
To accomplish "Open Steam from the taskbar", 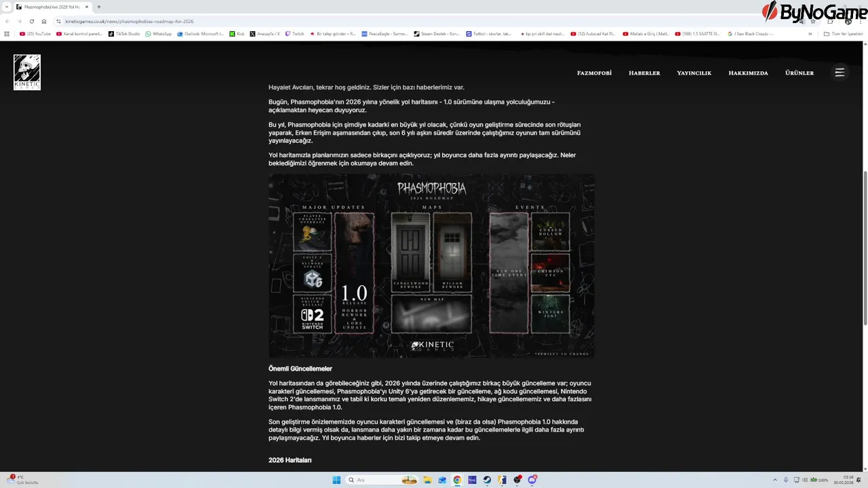I will pyautogui.click(x=487, y=480).
